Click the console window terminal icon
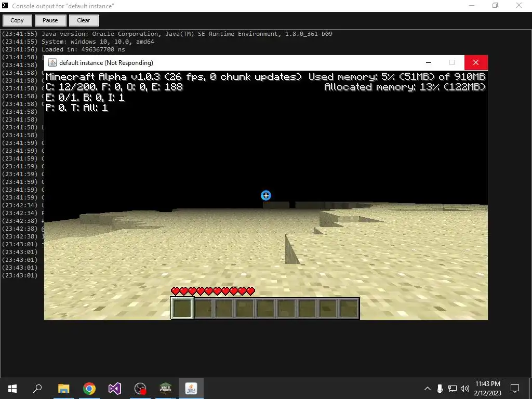The height and width of the screenshot is (399, 532). click(x=5, y=6)
